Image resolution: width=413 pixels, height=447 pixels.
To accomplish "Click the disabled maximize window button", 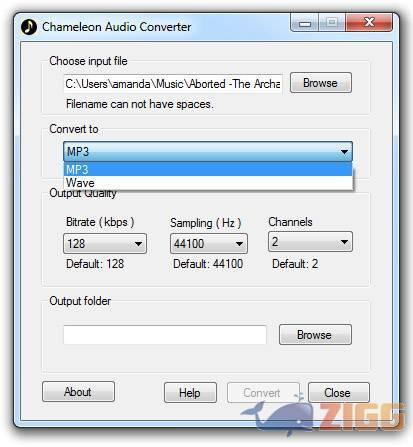I will (x=332, y=23).
